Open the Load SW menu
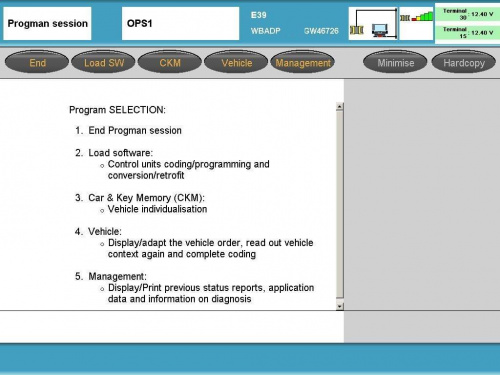Viewport: 500px width, 375px height. (104, 62)
